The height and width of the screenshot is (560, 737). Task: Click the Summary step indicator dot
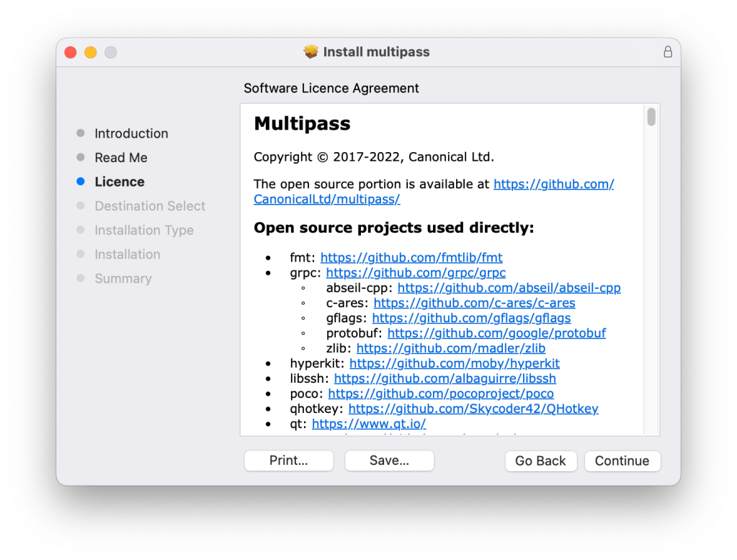coord(81,278)
